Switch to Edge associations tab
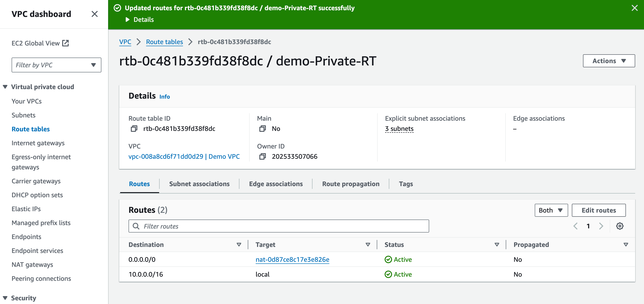Viewport: 644px width, 304px height. (x=276, y=184)
